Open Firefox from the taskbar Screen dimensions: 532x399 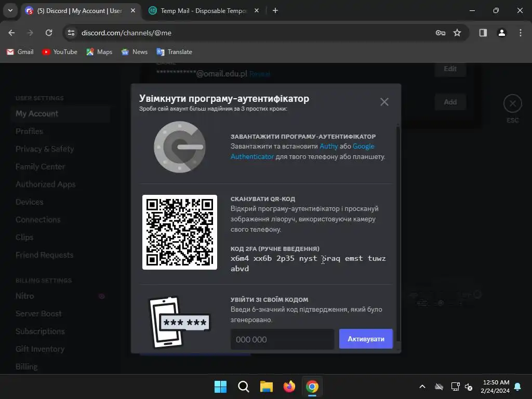pos(289,387)
